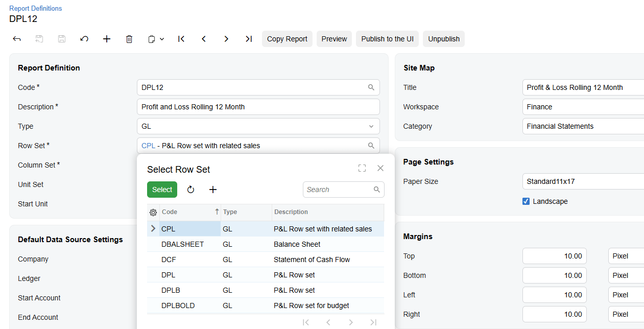Click the back arrow toolbar icon
Viewport: 644px width, 329px height.
coord(17,39)
